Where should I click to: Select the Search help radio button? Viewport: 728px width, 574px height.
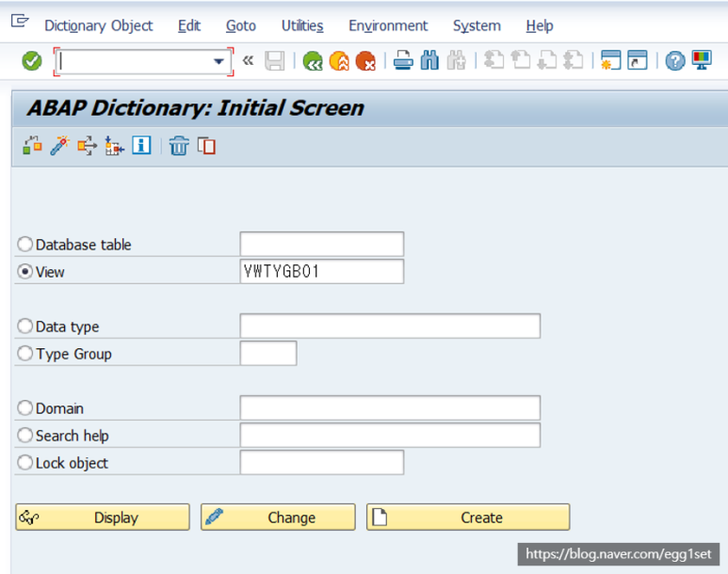pyautogui.click(x=24, y=436)
